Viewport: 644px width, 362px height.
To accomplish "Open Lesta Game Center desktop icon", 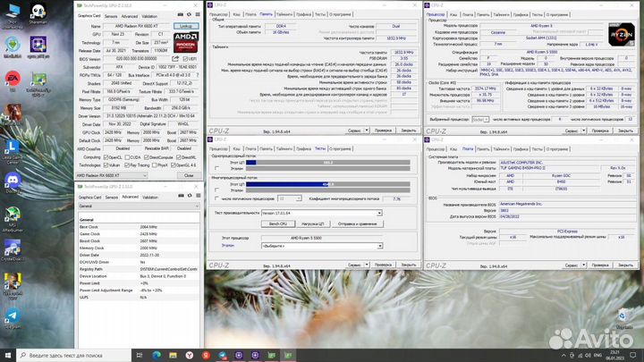I will (x=13, y=151).
